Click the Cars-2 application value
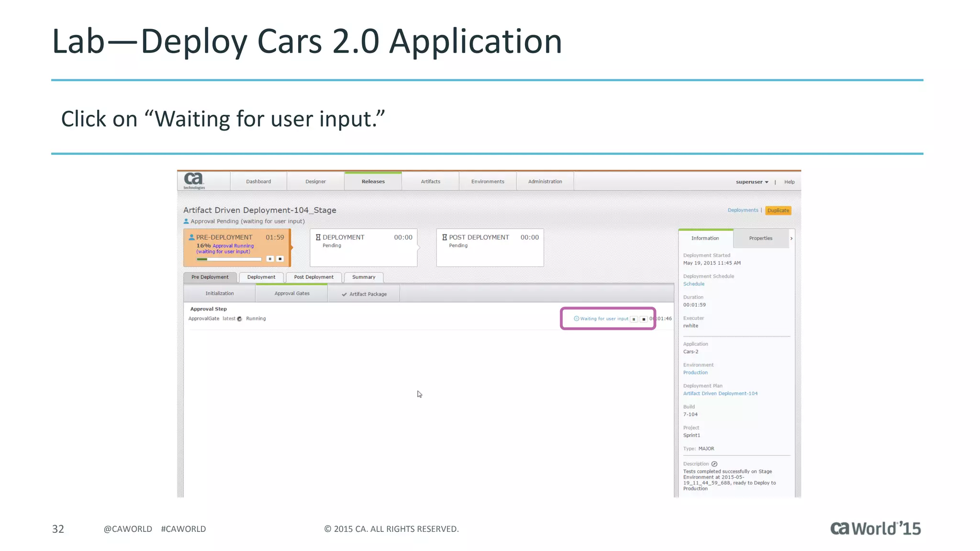This screenshot has width=980, height=551. click(x=690, y=352)
